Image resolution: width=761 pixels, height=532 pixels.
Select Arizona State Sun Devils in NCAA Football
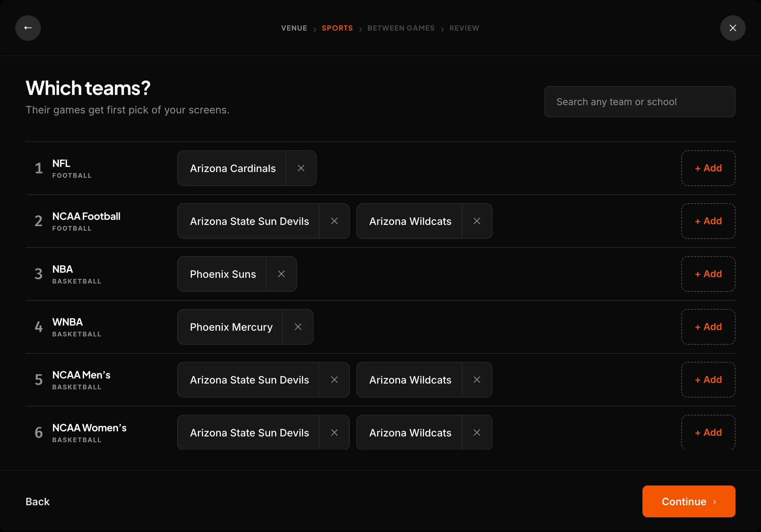tap(249, 221)
